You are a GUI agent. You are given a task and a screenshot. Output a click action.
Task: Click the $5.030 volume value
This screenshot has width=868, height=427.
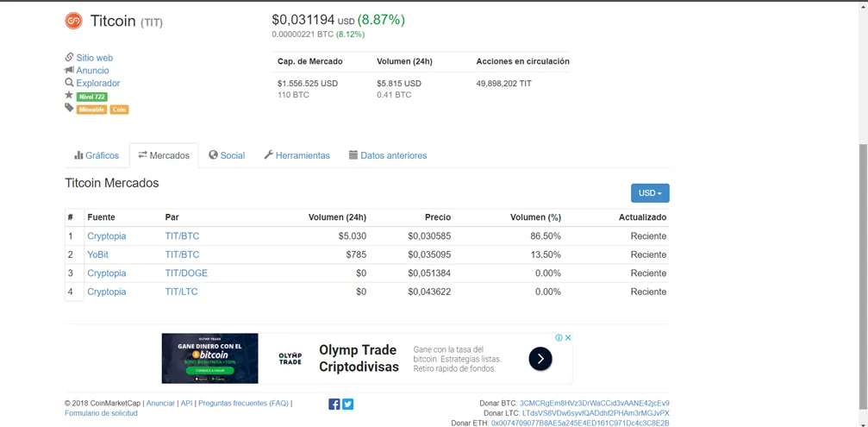[353, 236]
